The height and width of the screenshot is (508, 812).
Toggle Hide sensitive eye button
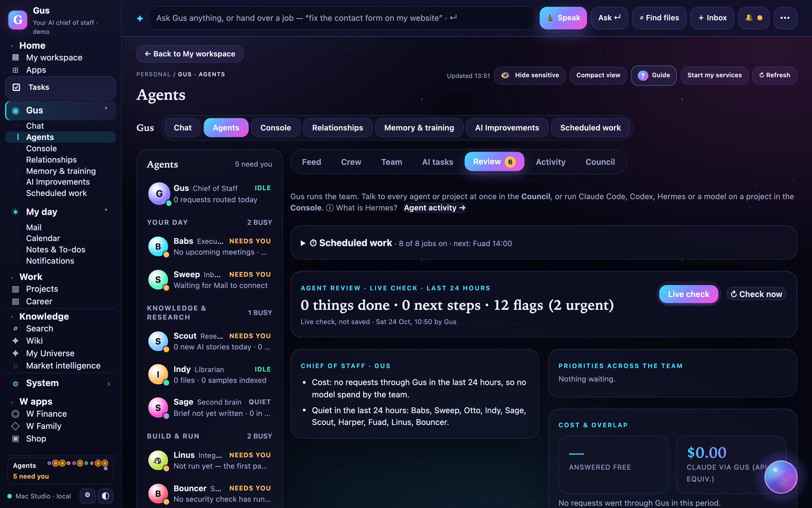coord(530,75)
